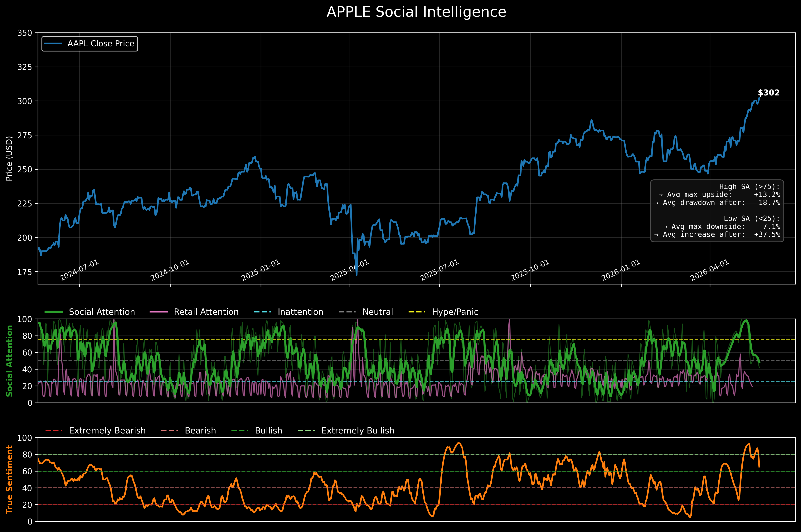Click the 'Extremely Bullish' legend entry text
The image size is (801, 532).
358,431
